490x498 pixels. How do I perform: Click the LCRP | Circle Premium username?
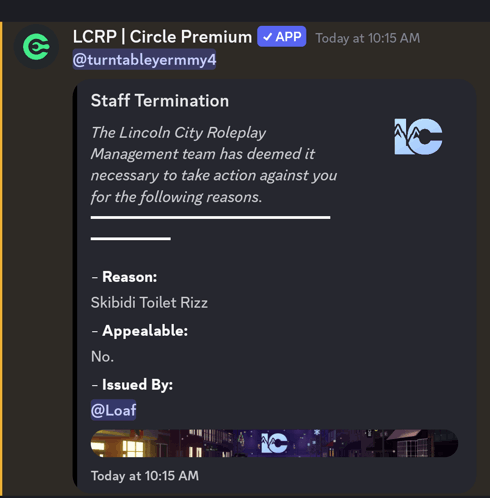point(162,37)
